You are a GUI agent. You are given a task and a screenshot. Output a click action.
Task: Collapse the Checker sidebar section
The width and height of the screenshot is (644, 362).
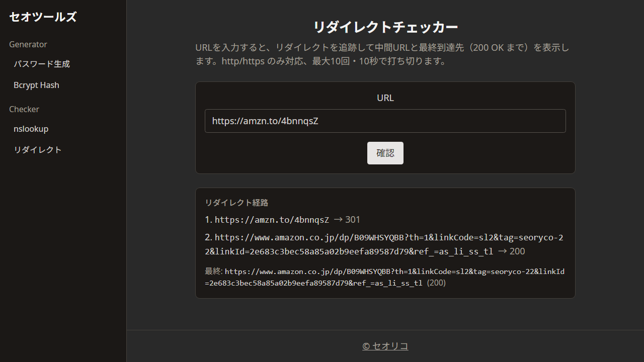pos(24,109)
